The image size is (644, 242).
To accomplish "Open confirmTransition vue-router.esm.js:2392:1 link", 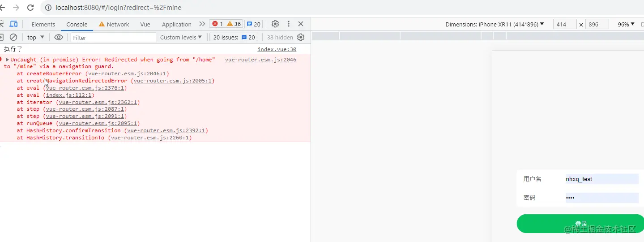I will point(166,130).
